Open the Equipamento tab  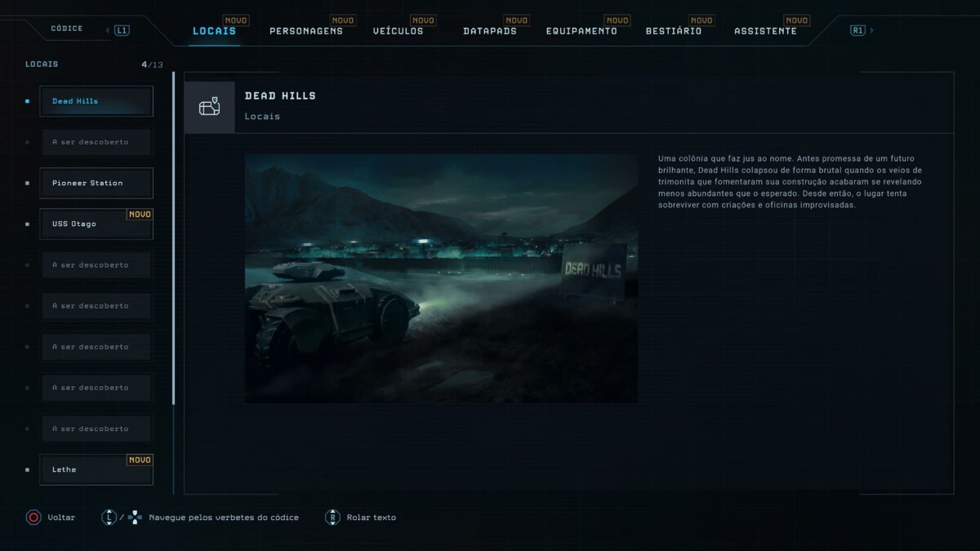point(581,31)
